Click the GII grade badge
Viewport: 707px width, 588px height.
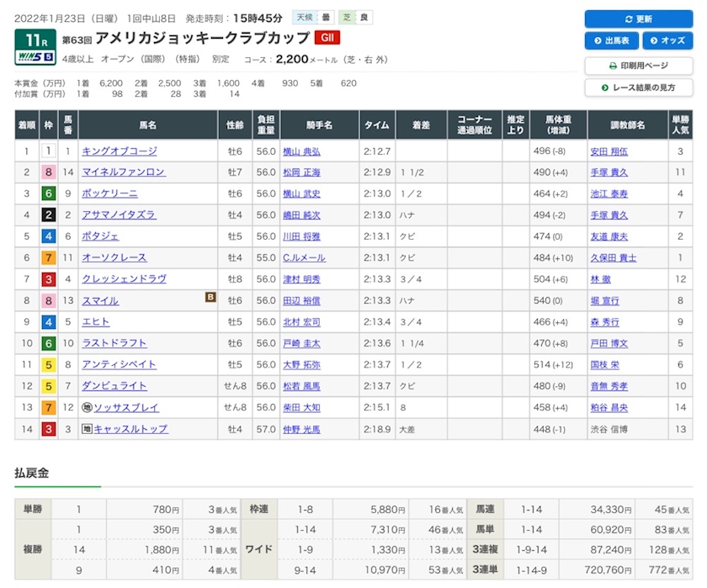pyautogui.click(x=327, y=37)
